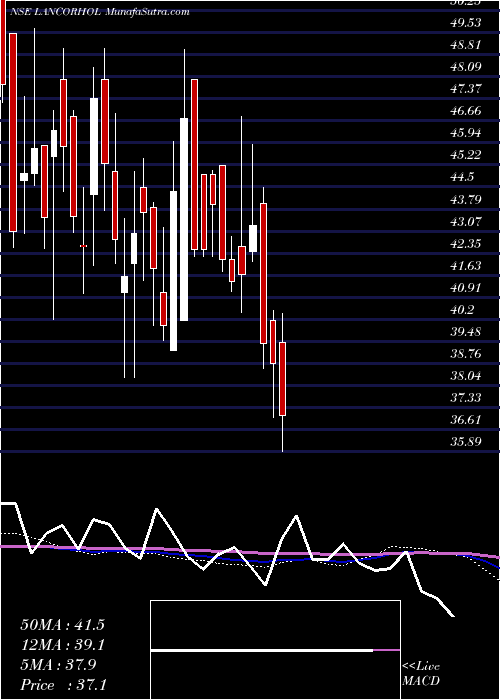Click the last red candlestick on the chart
Viewport: 500px width, 700px height.
tap(283, 379)
